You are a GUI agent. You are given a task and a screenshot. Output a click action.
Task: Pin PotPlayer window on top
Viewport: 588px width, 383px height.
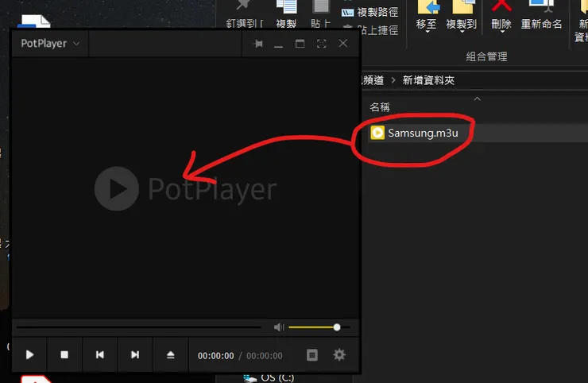click(257, 44)
